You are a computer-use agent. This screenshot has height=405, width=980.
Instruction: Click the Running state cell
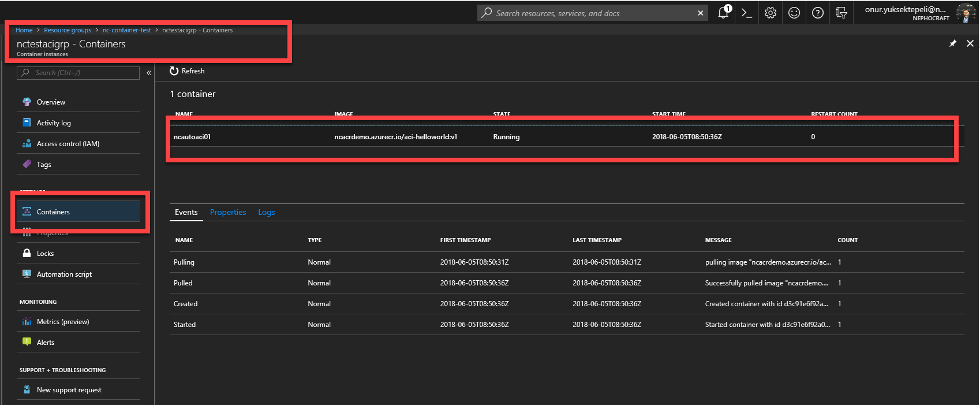(506, 137)
